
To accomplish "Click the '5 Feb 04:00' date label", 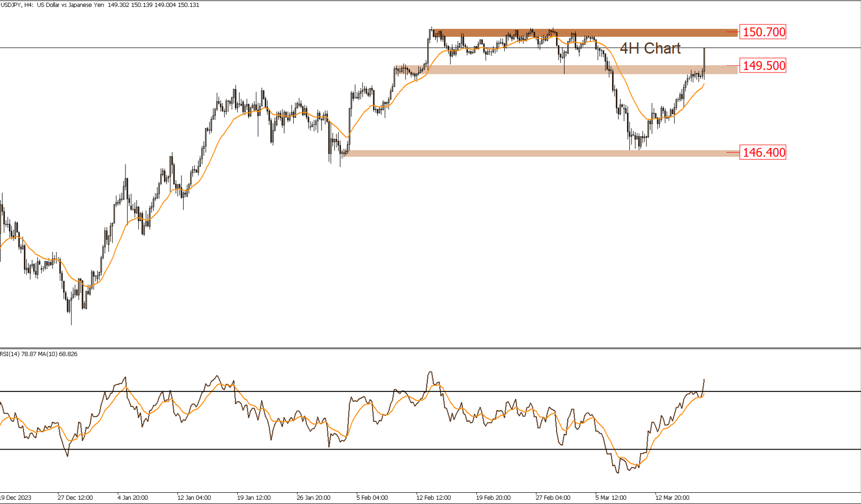I will 371,497.
